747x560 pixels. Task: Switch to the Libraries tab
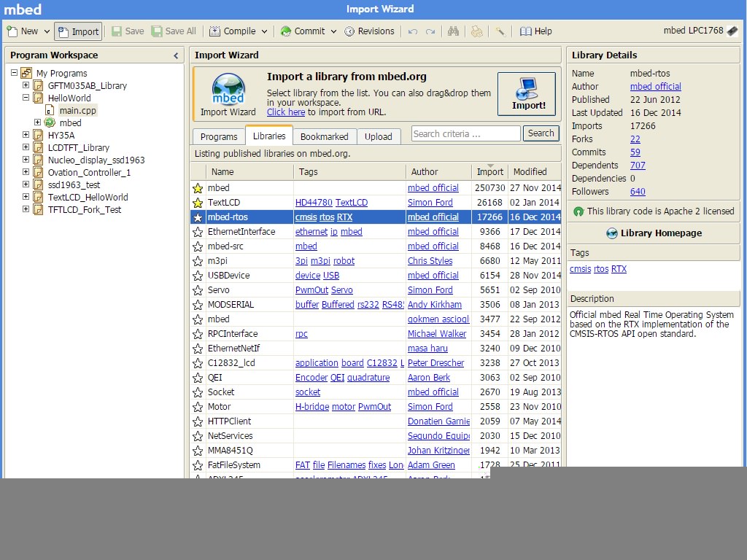click(x=269, y=136)
